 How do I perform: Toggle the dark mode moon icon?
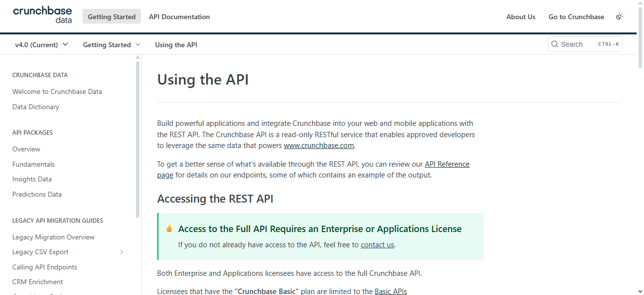tap(619, 16)
